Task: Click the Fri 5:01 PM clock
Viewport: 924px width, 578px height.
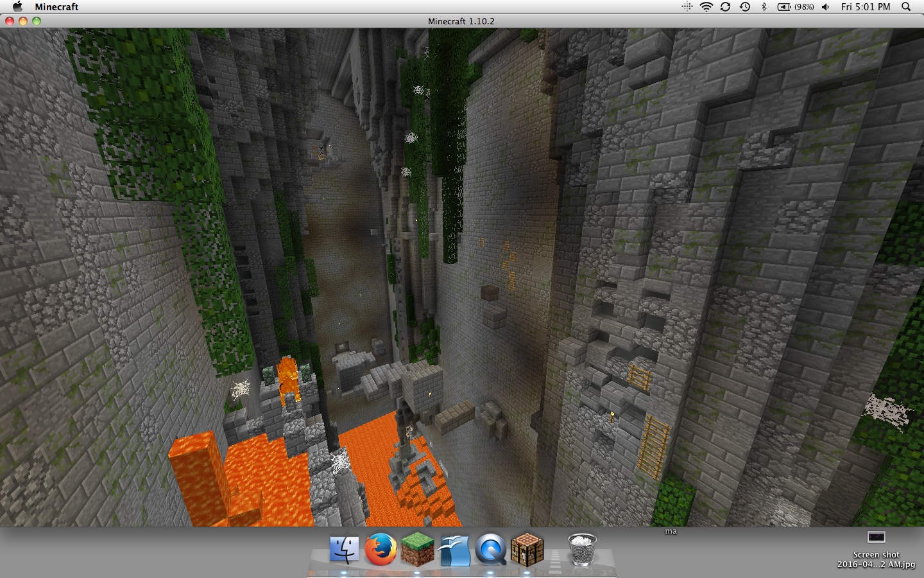Action: (866, 6)
